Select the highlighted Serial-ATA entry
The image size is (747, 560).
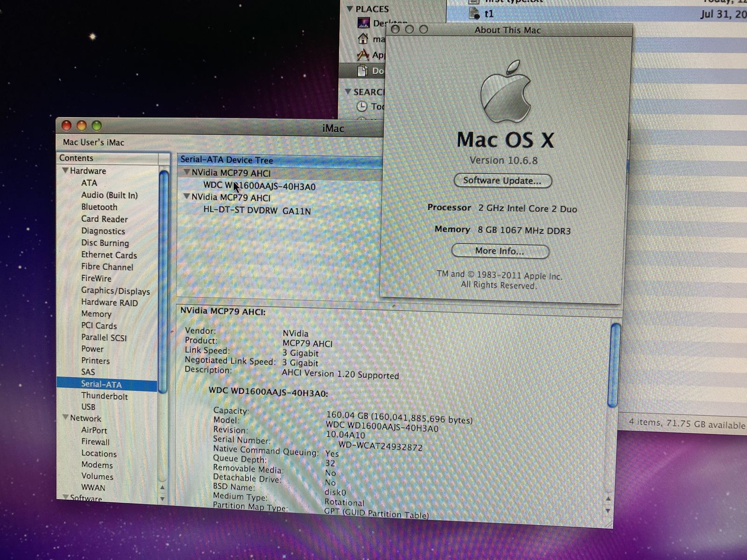[x=107, y=385]
